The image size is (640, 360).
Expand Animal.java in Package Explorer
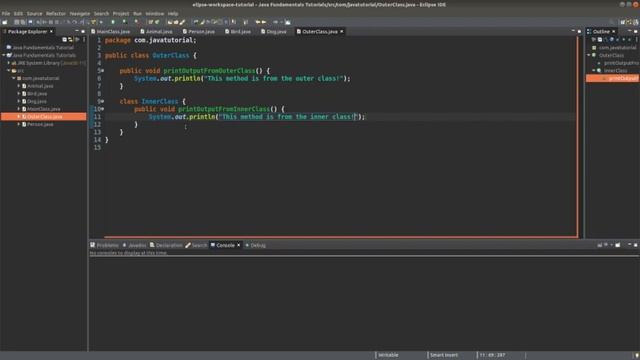[18, 86]
